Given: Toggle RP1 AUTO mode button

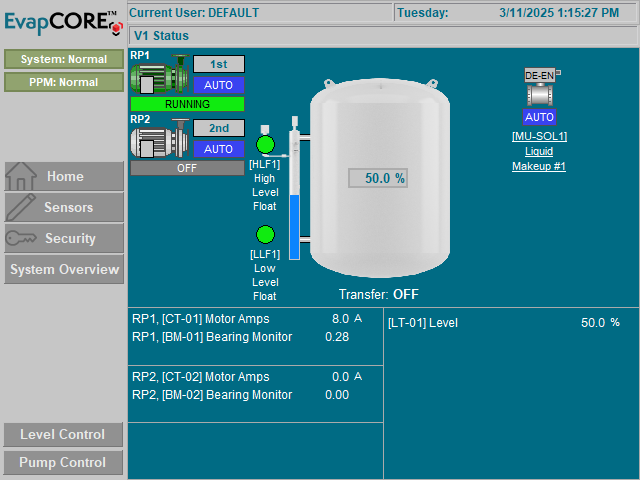Looking at the screenshot, I should point(219,85).
